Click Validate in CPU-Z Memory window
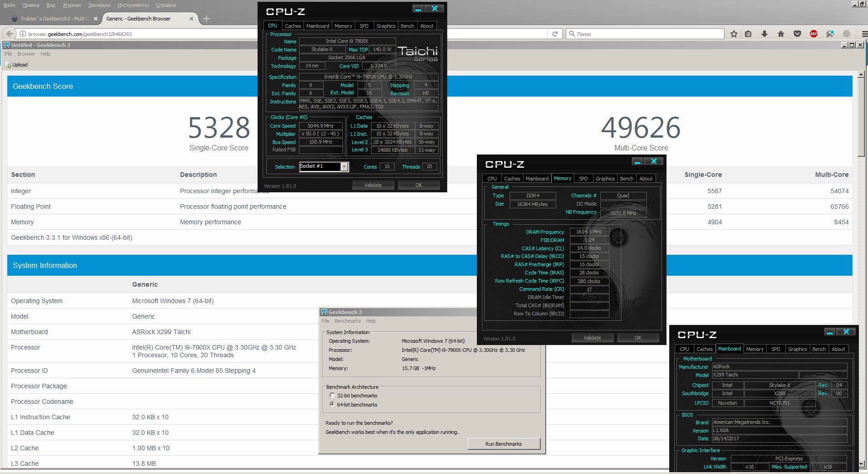Screen dimensions: 868x474 592,338
